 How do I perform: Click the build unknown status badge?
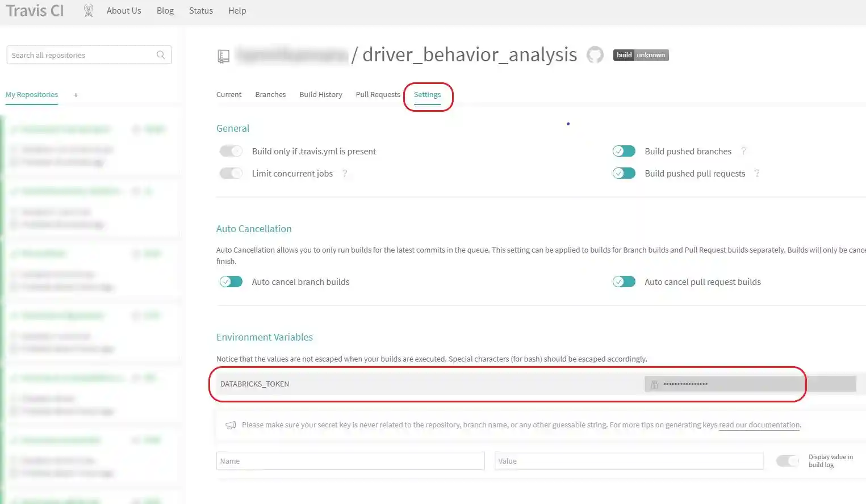tap(641, 55)
